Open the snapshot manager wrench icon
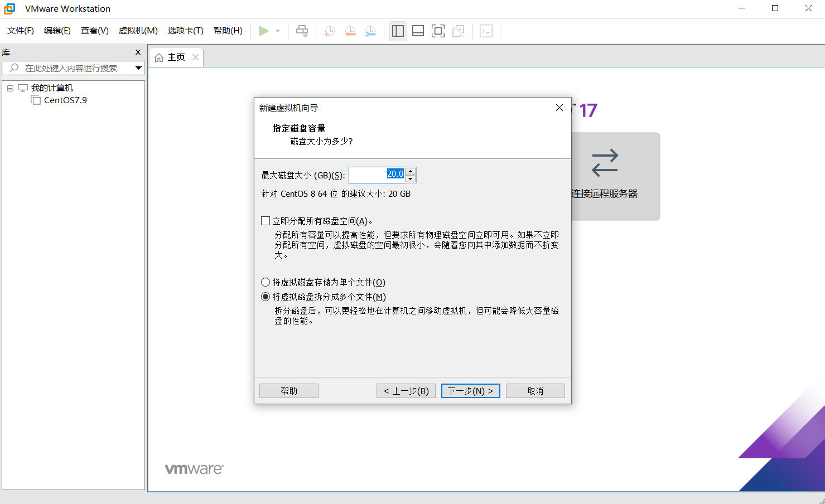This screenshot has height=504, width=825. click(370, 31)
